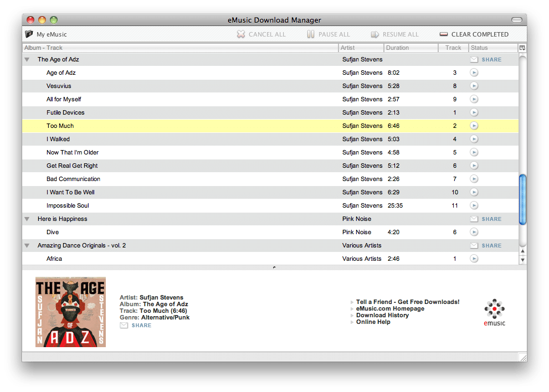Click the toolbar toggle pill in title bar

click(x=516, y=20)
